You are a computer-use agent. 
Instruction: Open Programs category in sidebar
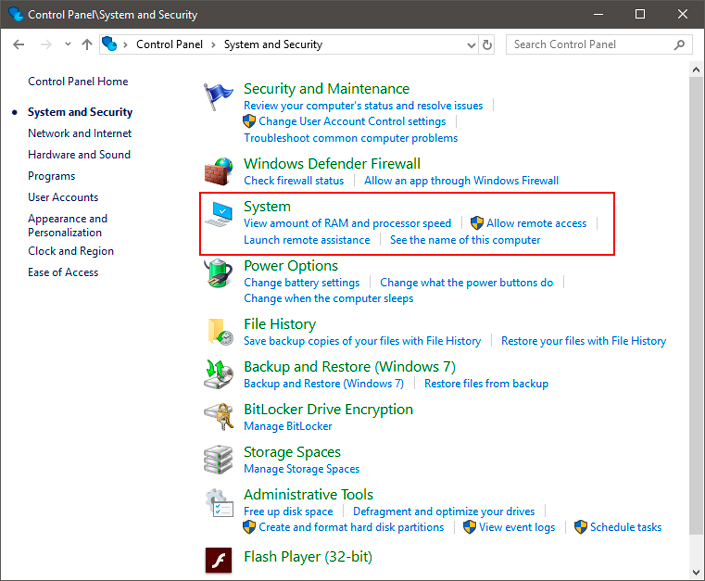pos(51,176)
